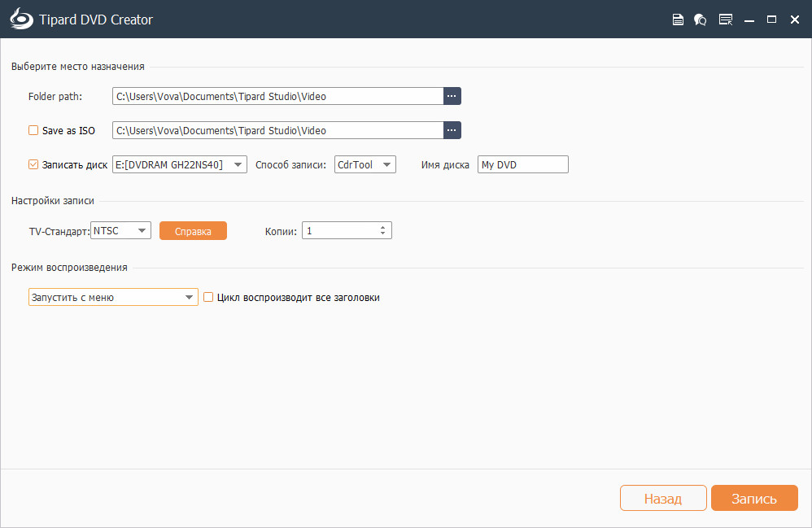Click the TV-Стандарт label
812x528 pixels.
(59, 231)
